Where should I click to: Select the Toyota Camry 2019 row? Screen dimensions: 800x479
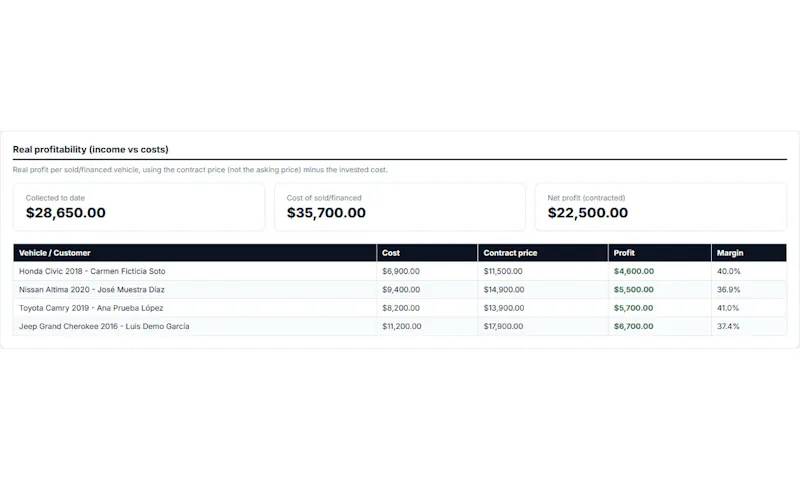(400, 308)
